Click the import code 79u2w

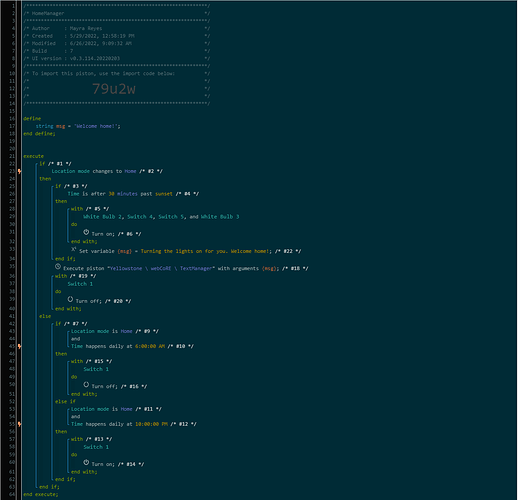pyautogui.click(x=114, y=89)
